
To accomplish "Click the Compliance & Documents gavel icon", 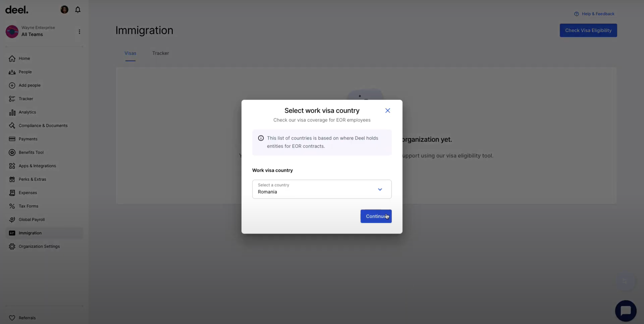I will click(x=12, y=126).
